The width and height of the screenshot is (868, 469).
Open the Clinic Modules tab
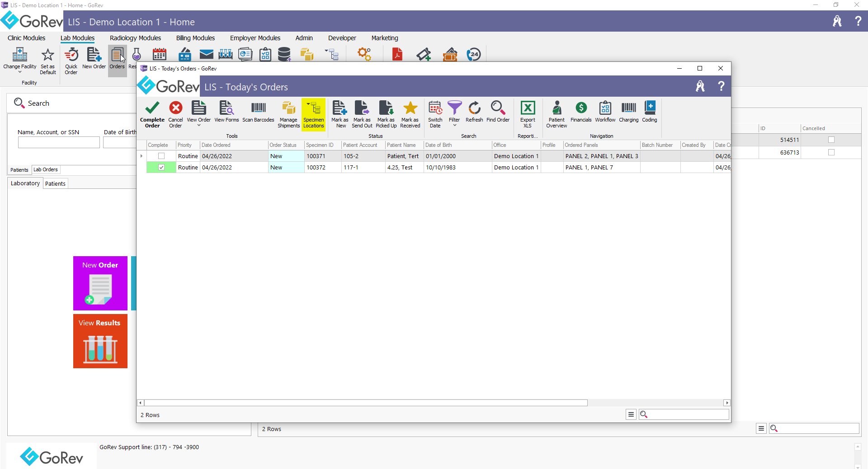click(x=26, y=38)
